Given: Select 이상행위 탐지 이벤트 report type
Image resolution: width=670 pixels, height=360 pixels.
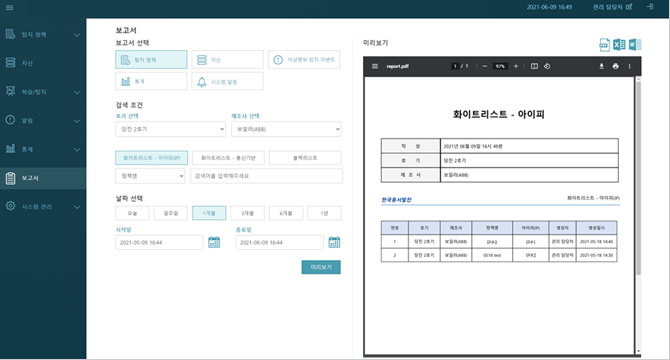Looking at the screenshot, I should click(304, 60).
